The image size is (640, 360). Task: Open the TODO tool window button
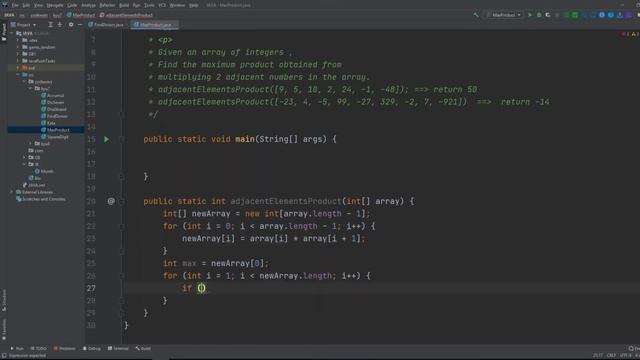point(39,349)
